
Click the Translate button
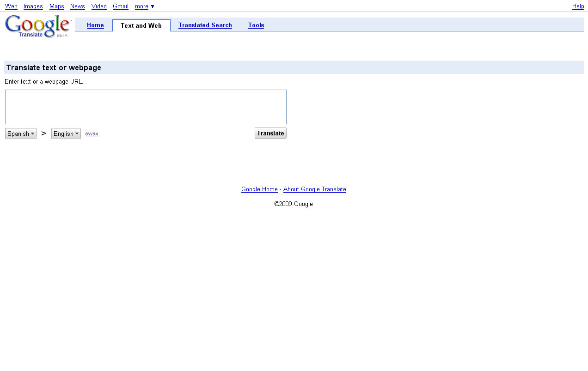tap(270, 133)
